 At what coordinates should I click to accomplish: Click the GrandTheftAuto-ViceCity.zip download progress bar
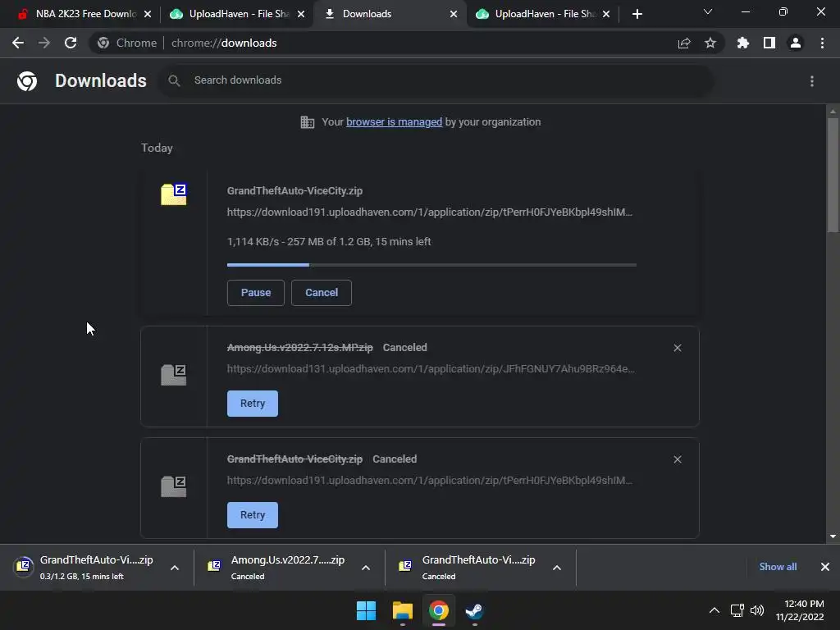431,265
